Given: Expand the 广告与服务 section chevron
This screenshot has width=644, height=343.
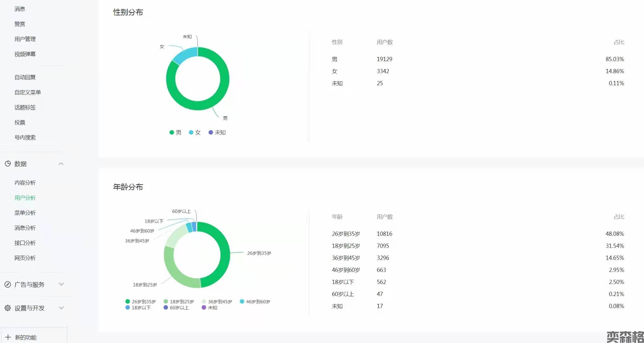Looking at the screenshot, I should (x=61, y=284).
